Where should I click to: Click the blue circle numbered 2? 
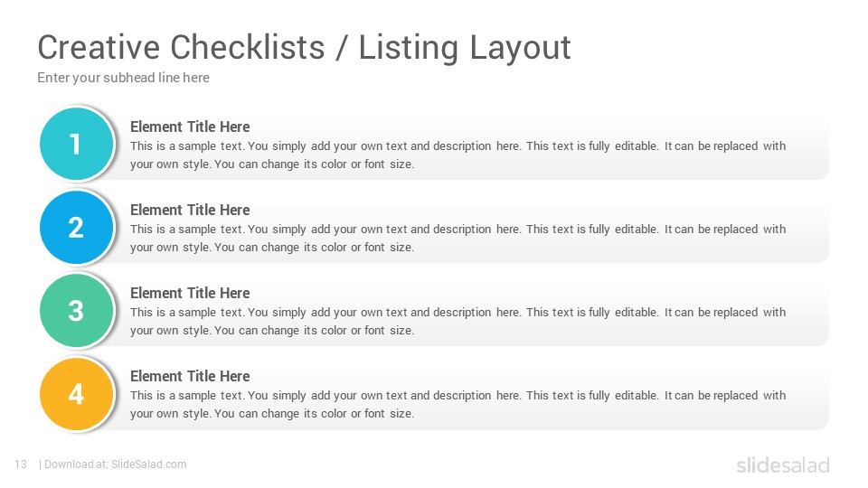click(x=76, y=228)
